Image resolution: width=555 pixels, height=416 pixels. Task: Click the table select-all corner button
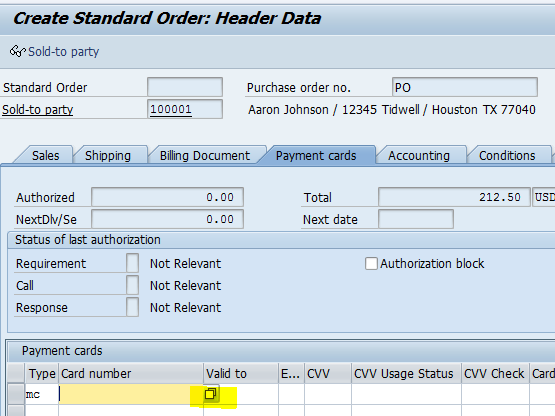point(16,373)
